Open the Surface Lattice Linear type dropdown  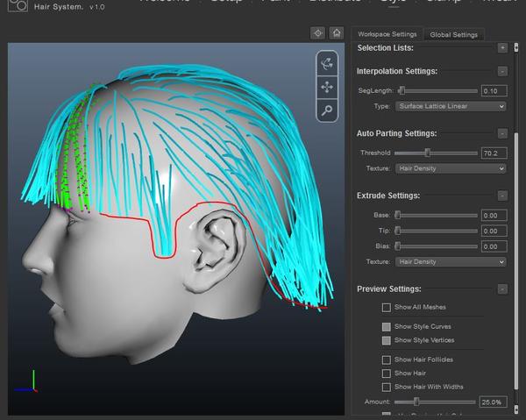point(450,106)
